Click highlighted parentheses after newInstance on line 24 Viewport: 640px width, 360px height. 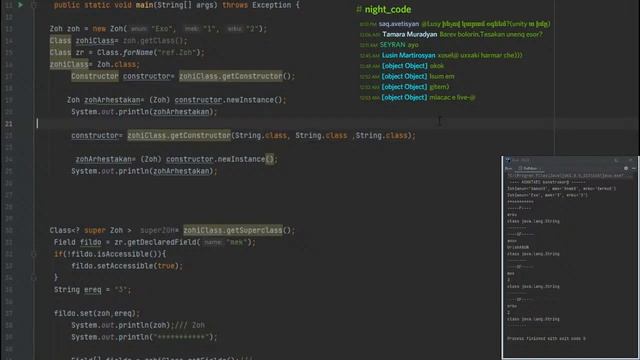coord(270,159)
